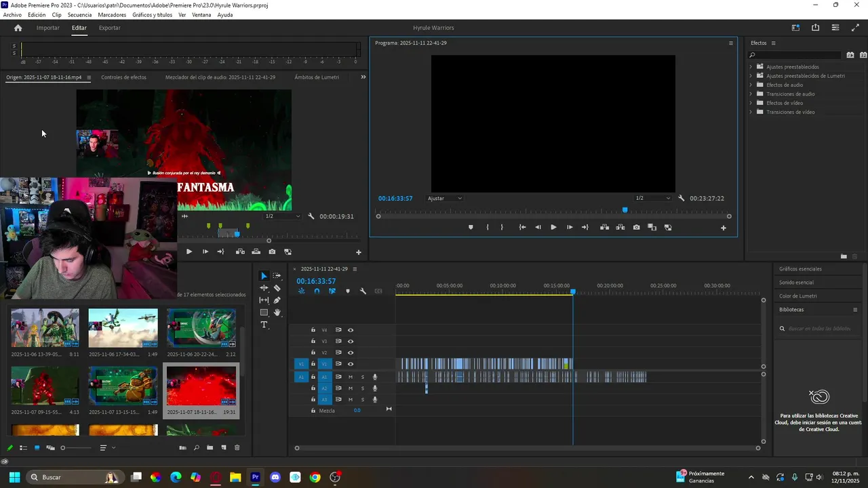The image size is (868, 488).
Task: Expand Transiciones de vídeo folder
Action: (x=751, y=112)
